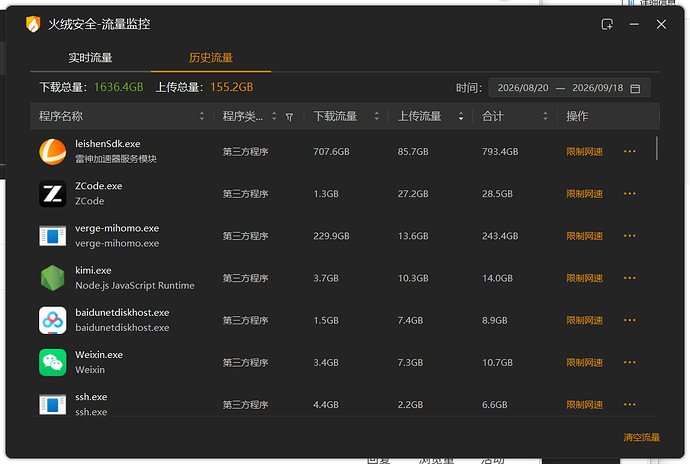Open the calendar icon in date range
The width and height of the screenshot is (690, 464).
tap(635, 88)
